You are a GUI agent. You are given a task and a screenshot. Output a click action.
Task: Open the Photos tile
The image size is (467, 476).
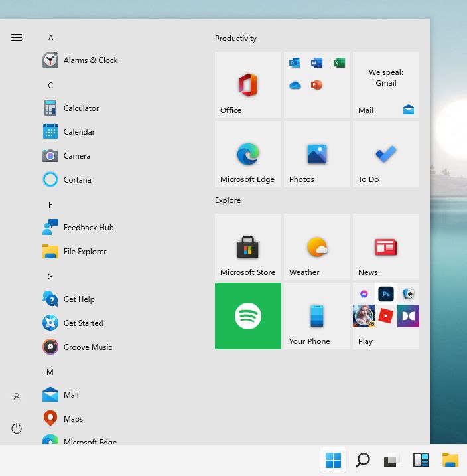pos(317,154)
